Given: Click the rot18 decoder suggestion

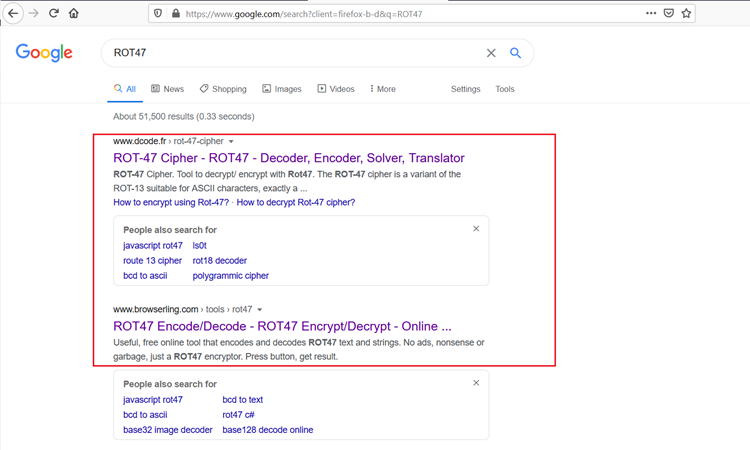Looking at the screenshot, I should pyautogui.click(x=219, y=260).
